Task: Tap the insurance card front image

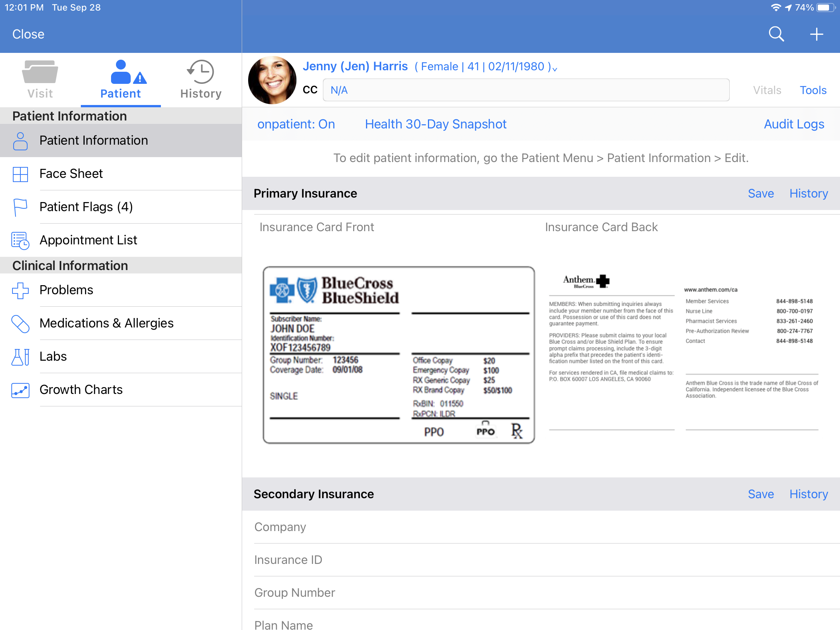Action: coord(399,355)
